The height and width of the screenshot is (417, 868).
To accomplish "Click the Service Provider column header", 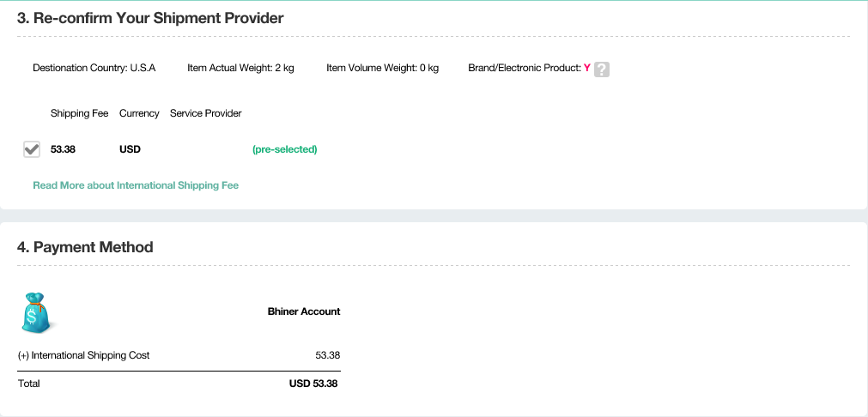I will [206, 113].
